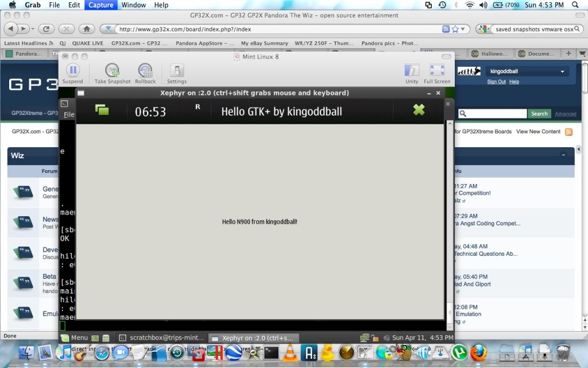Screen dimensions: 588x368
Task: Open the Mint Menu in the Linux taskbar
Action: 75,338
